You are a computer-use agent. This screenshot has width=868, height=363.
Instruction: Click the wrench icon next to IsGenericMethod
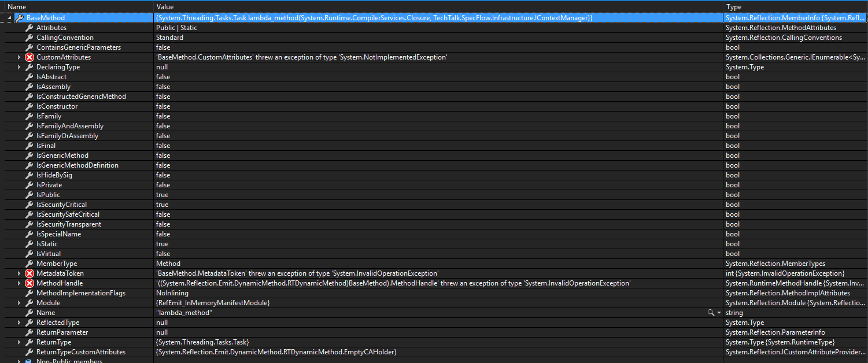pos(29,155)
